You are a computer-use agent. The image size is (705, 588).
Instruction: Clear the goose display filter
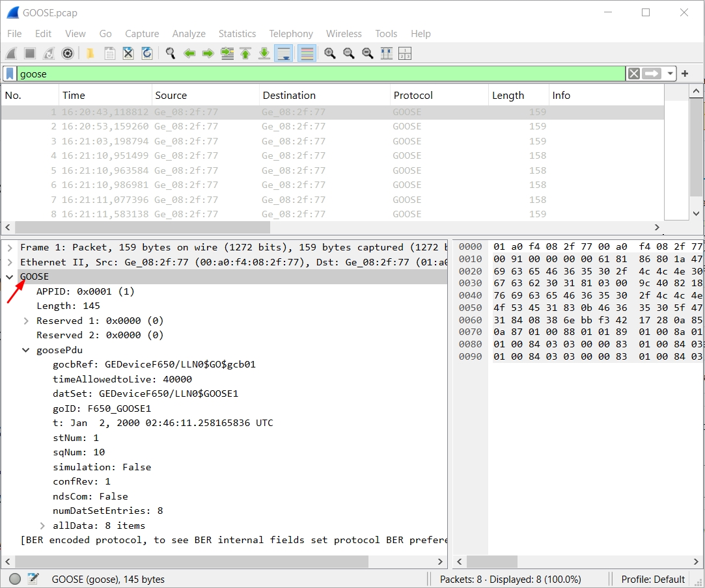point(633,73)
